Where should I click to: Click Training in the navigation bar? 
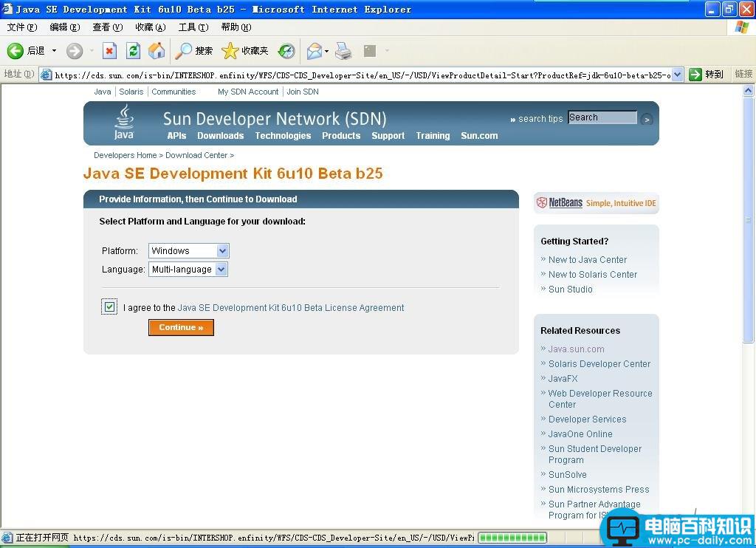point(433,136)
